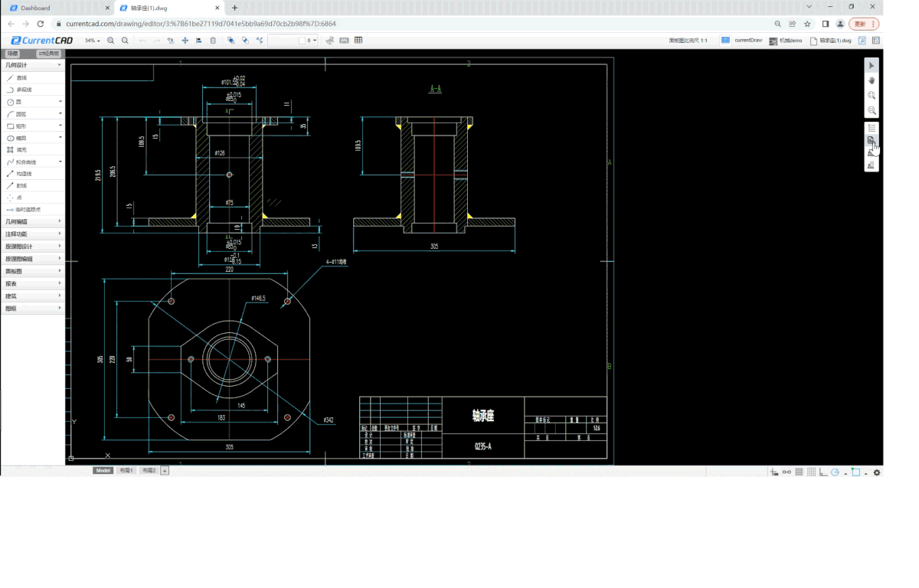Click the move crosshair arrows tool
The image size is (919, 588).
pyautogui.click(x=185, y=41)
